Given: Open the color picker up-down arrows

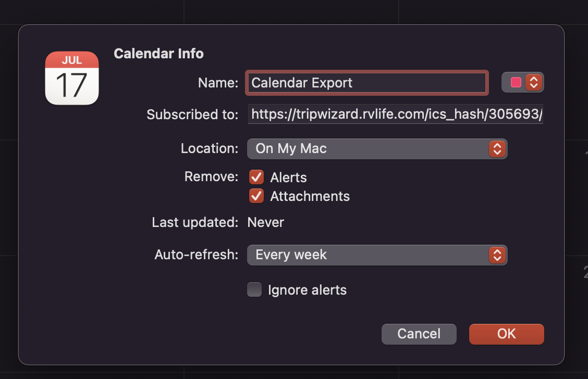Looking at the screenshot, I should 533,82.
